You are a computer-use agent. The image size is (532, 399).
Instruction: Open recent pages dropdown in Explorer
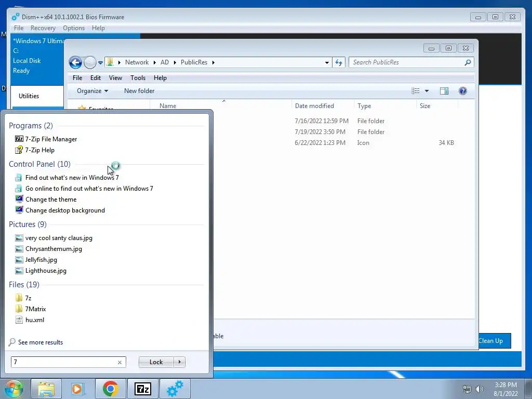pos(100,63)
